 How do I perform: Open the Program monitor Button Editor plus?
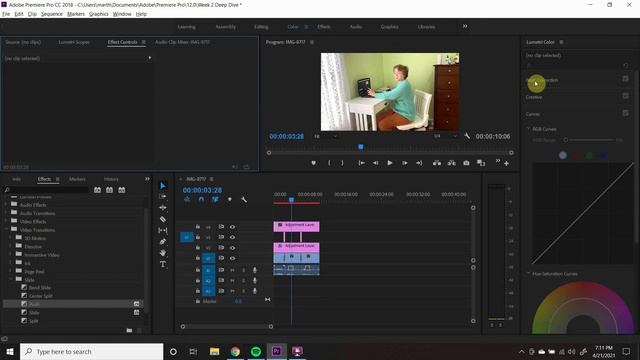[507, 163]
